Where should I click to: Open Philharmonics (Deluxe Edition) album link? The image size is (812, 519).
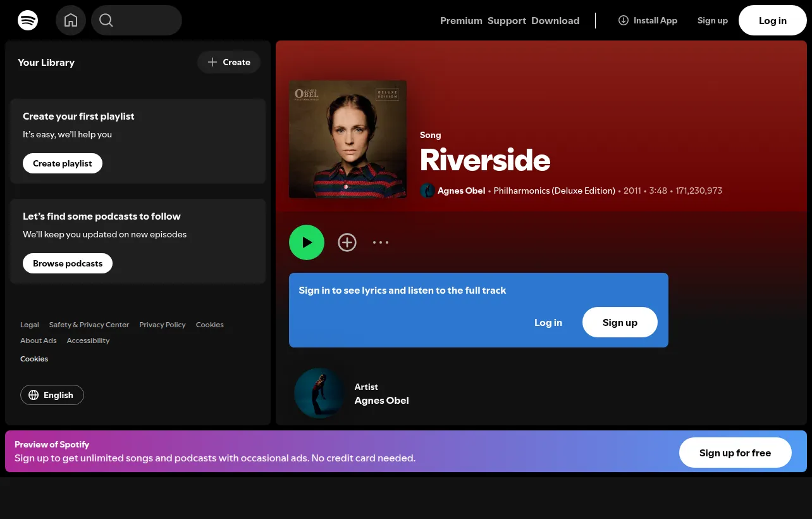click(555, 191)
